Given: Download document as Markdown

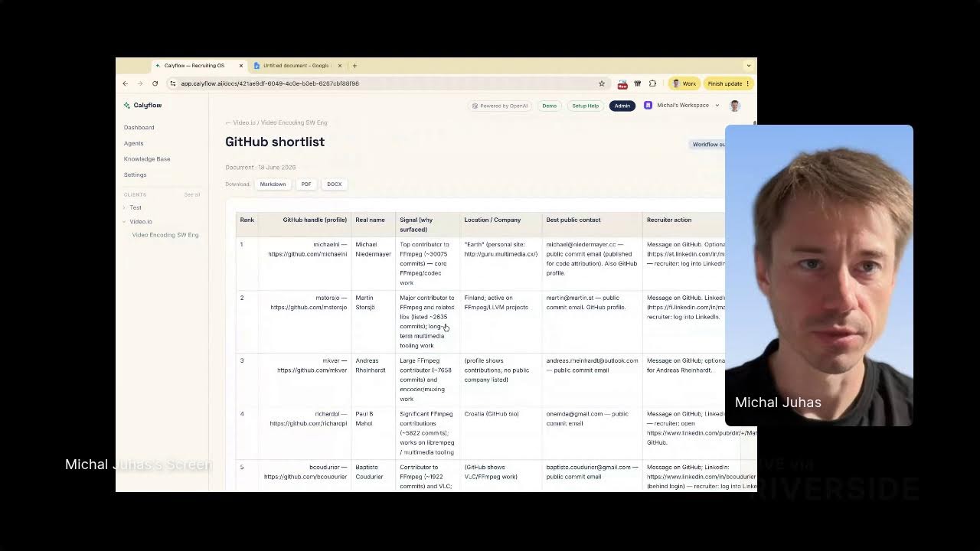Looking at the screenshot, I should coord(273,184).
